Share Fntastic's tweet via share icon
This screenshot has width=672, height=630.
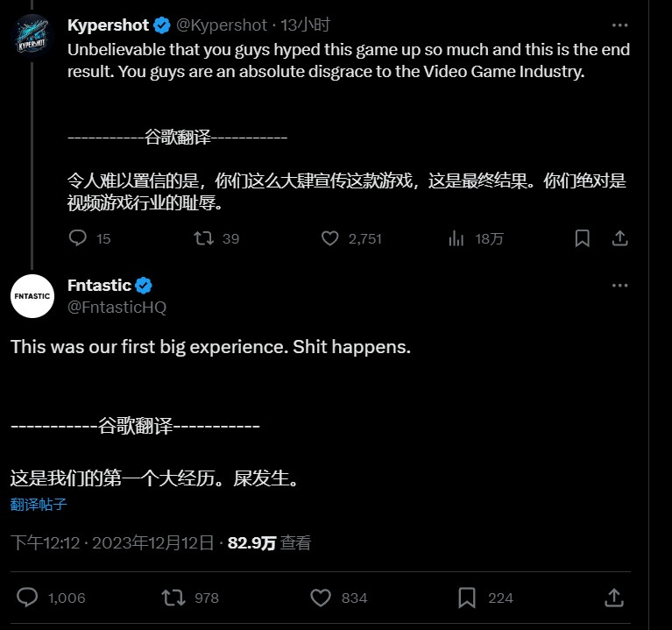(613, 598)
